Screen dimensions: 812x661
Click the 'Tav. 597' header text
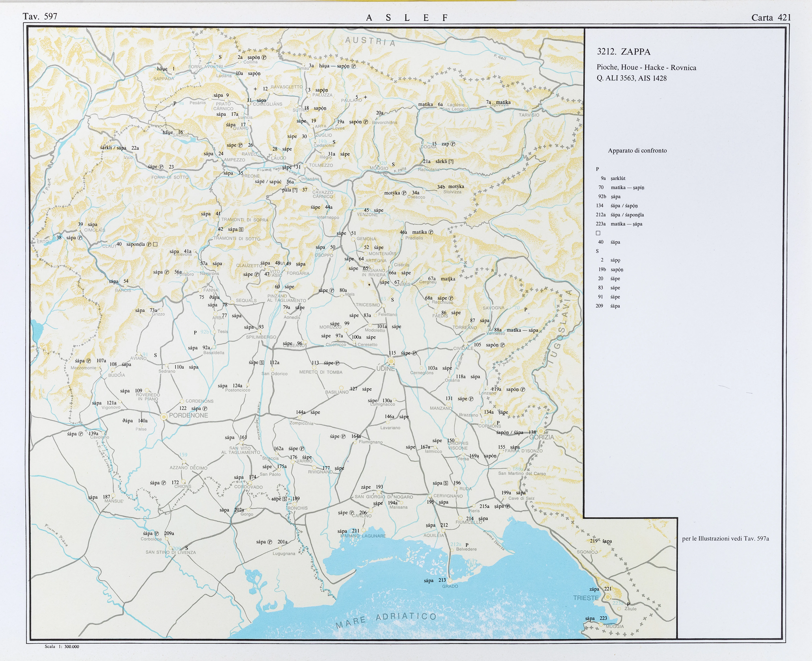[40, 16]
